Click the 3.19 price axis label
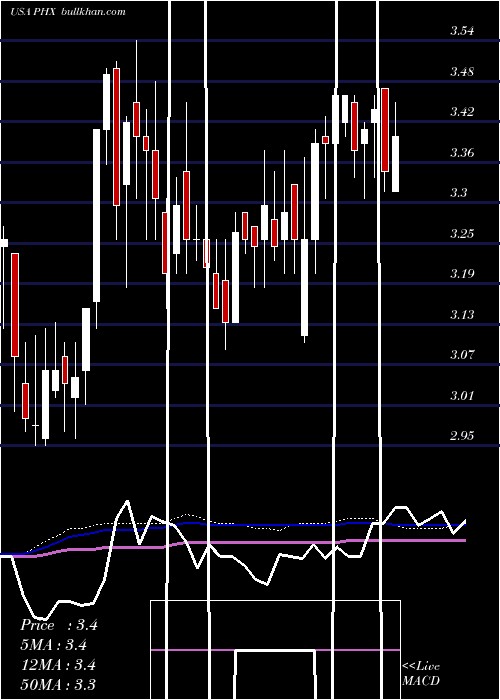 pos(462,274)
